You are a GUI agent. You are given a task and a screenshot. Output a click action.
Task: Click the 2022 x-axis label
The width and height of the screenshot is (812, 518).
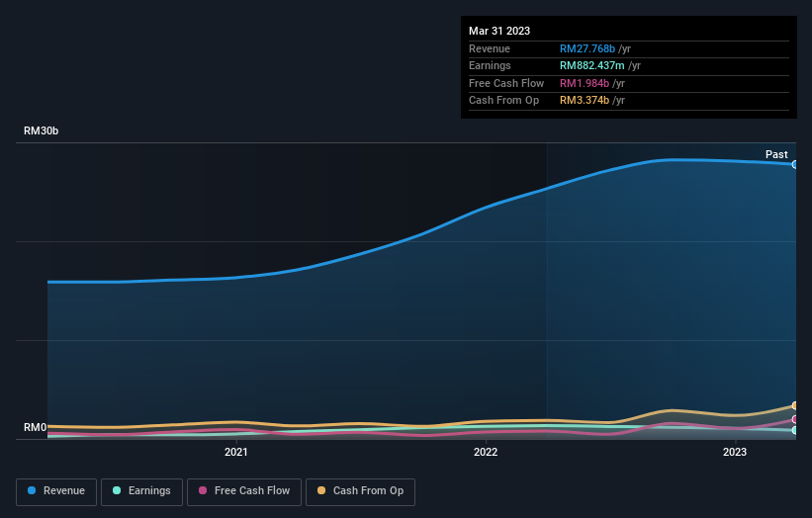[x=486, y=453]
